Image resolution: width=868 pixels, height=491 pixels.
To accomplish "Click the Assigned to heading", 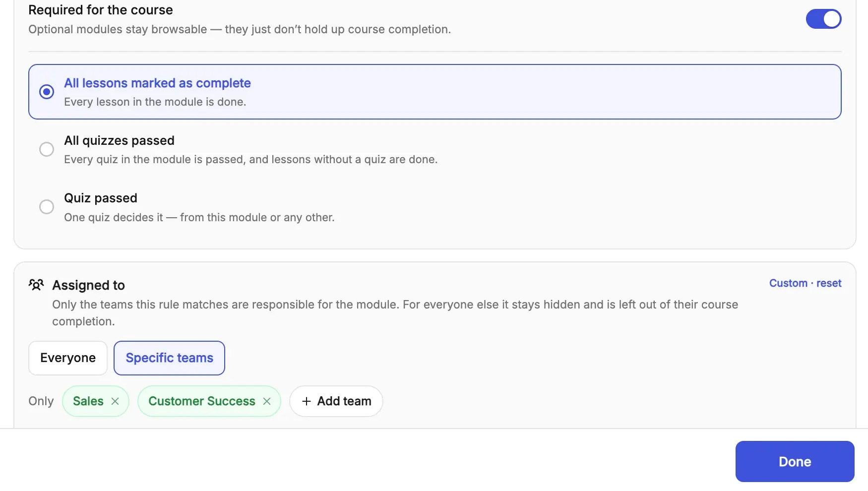I will pos(88,285).
